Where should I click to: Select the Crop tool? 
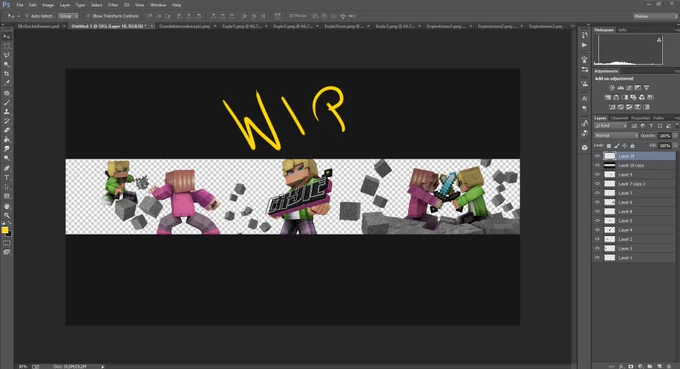7,74
